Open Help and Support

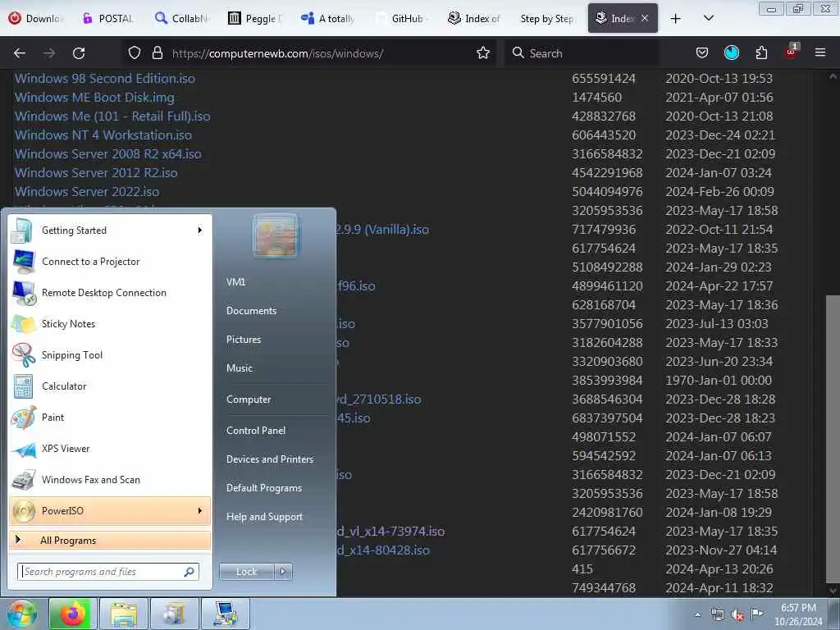point(264,518)
